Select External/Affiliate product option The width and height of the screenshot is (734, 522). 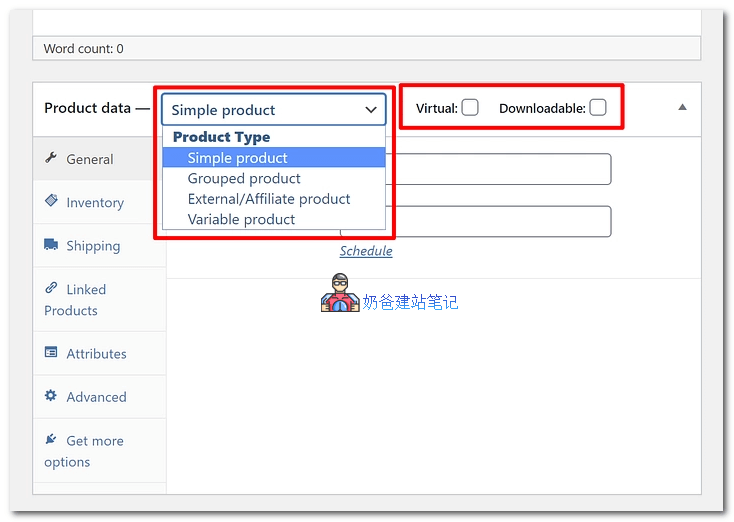pyautogui.click(x=274, y=199)
